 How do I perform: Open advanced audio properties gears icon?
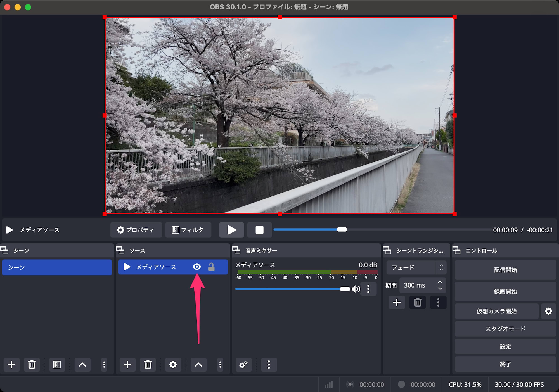(243, 365)
